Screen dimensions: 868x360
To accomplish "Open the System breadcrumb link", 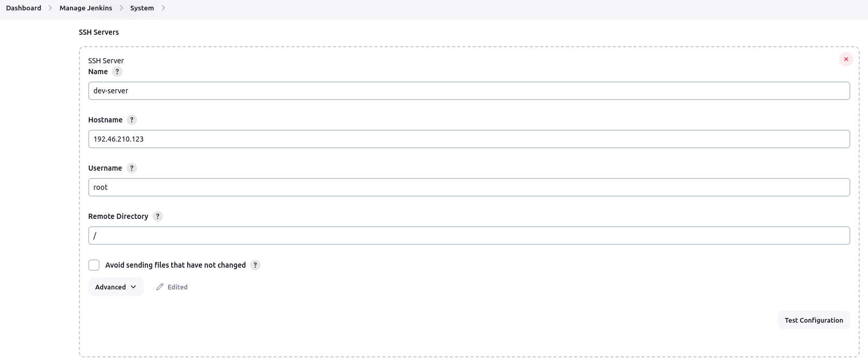I will click(x=142, y=8).
